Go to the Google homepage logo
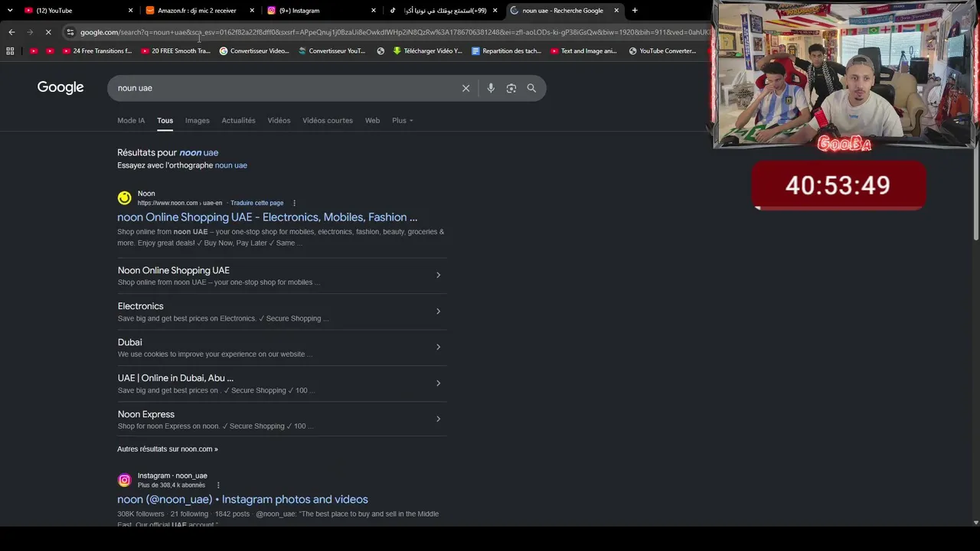Viewport: 980px width, 551px height. pos(60,87)
